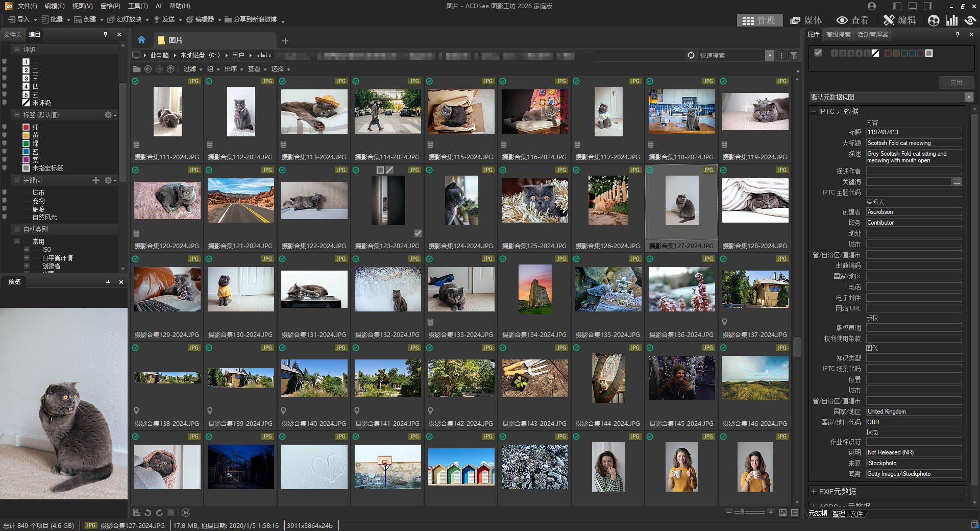Open View mode with the eye icon
980x531 pixels.
(x=852, y=20)
